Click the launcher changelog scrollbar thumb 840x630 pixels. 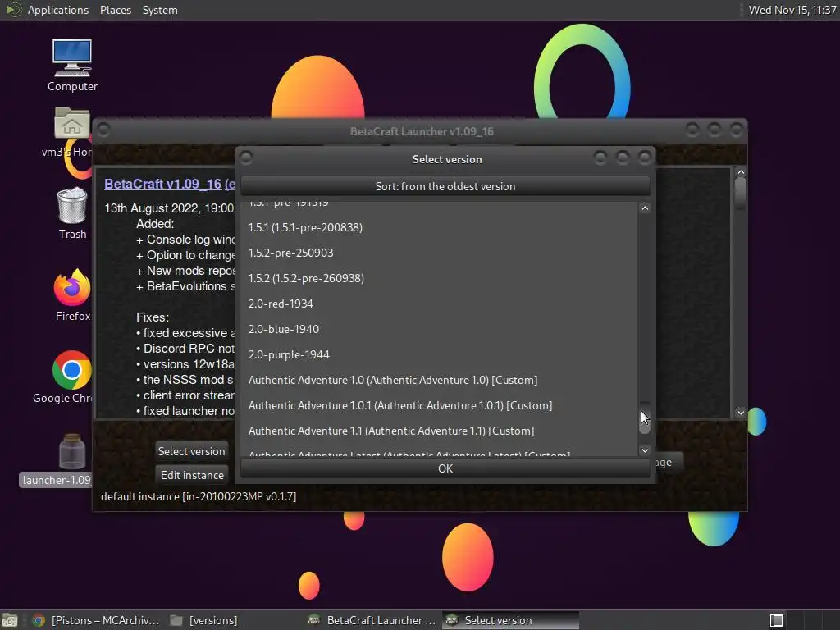point(741,193)
